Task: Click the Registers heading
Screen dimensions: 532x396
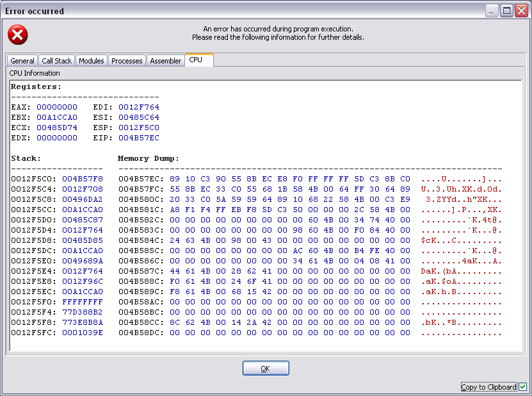Action: 36,87
